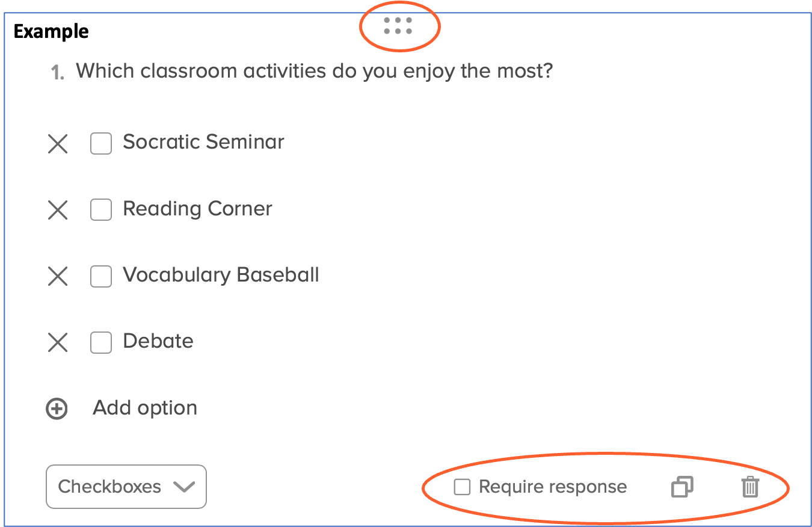
Task: Delete question using trash can icon
Action: point(750,487)
